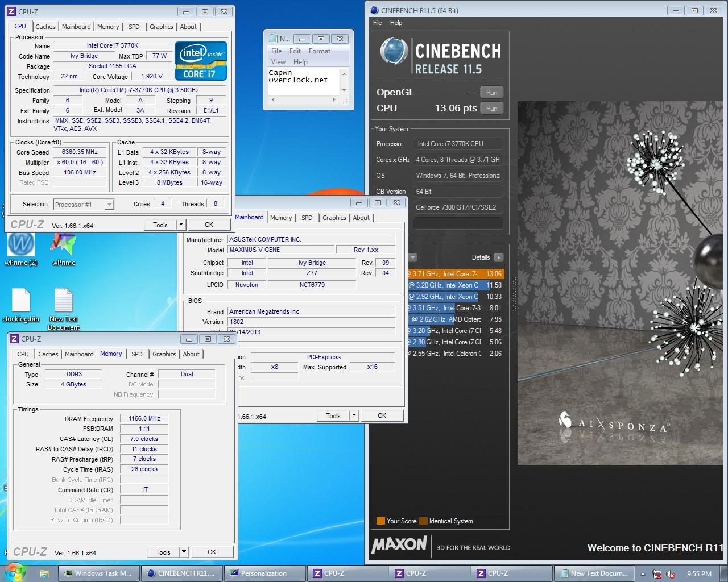Click the Notepad horizontal scrollbar
The height and width of the screenshot is (582, 728).
coord(303,100)
